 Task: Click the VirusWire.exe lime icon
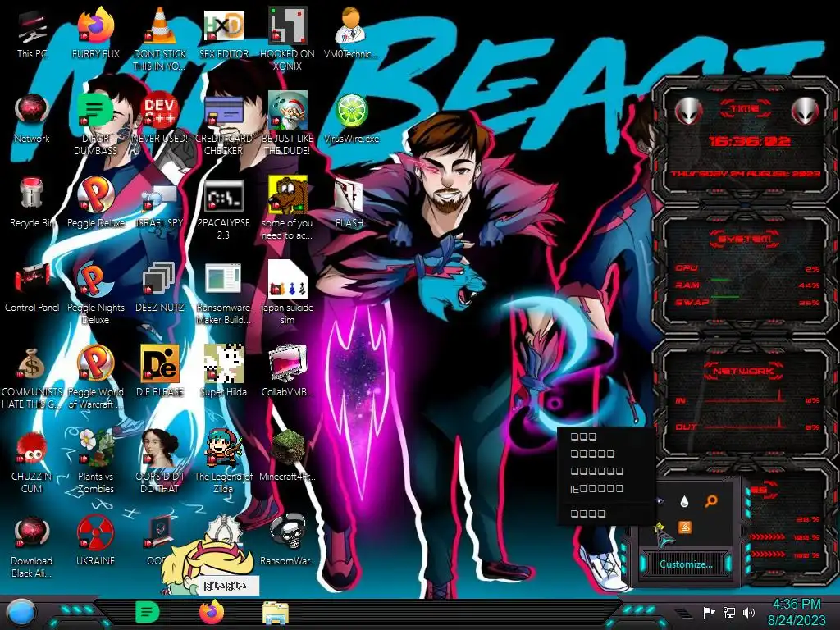[351, 118]
